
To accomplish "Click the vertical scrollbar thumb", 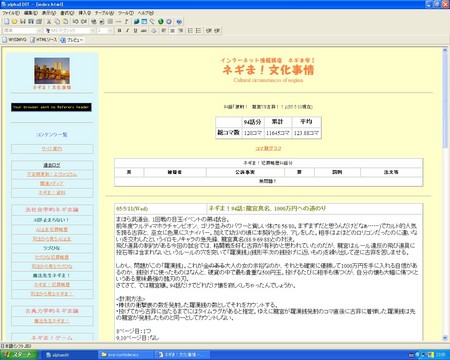I will (x=445, y=100).
